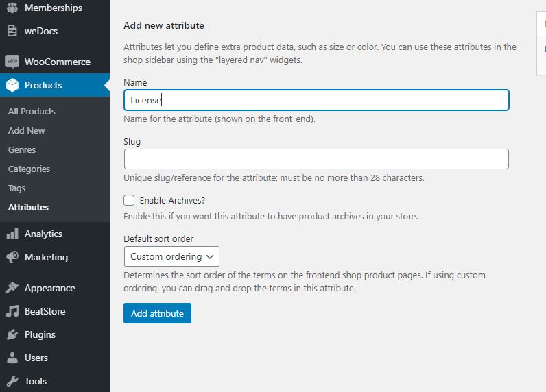This screenshot has width=546, height=392.
Task: Click the Memberships group icon in sidebar
Action: coord(12,8)
